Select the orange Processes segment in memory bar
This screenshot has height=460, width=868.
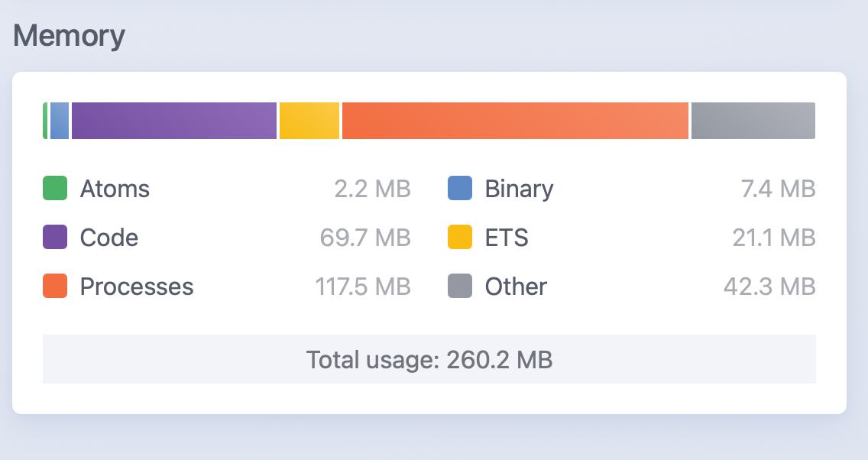[515, 121]
